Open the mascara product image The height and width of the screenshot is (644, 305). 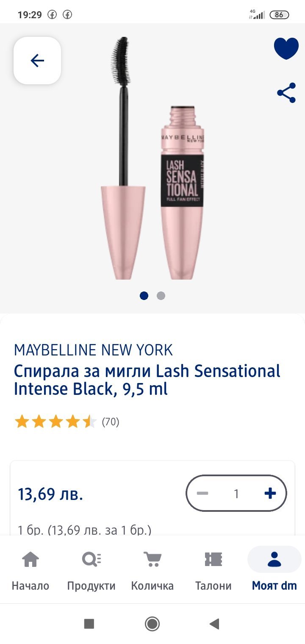[x=152, y=161]
